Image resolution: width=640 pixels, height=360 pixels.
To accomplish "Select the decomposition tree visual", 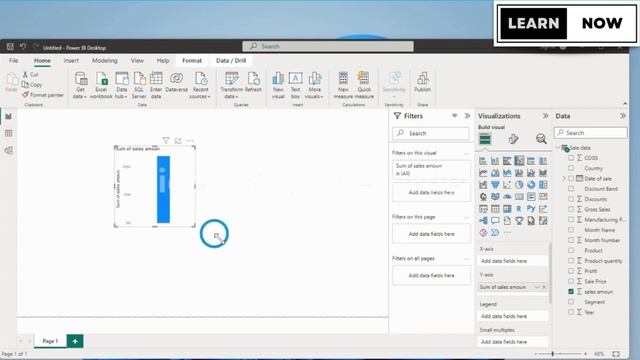I will [483, 221].
